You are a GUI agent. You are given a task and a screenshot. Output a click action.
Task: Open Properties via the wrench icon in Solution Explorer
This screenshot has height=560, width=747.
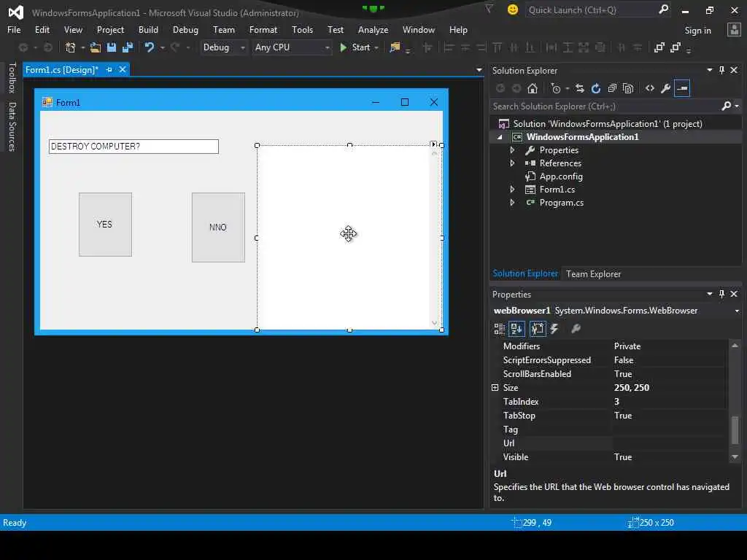click(666, 88)
